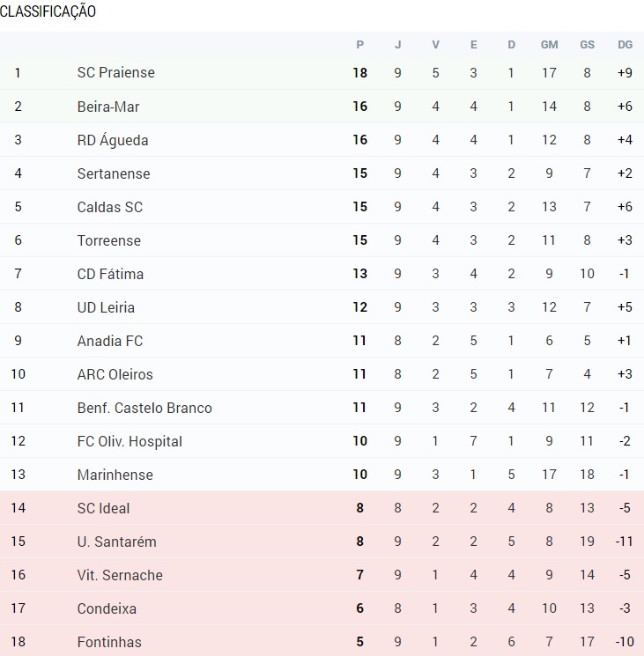Select RD Águeda in the standings
The image size is (644, 656).
113,140
